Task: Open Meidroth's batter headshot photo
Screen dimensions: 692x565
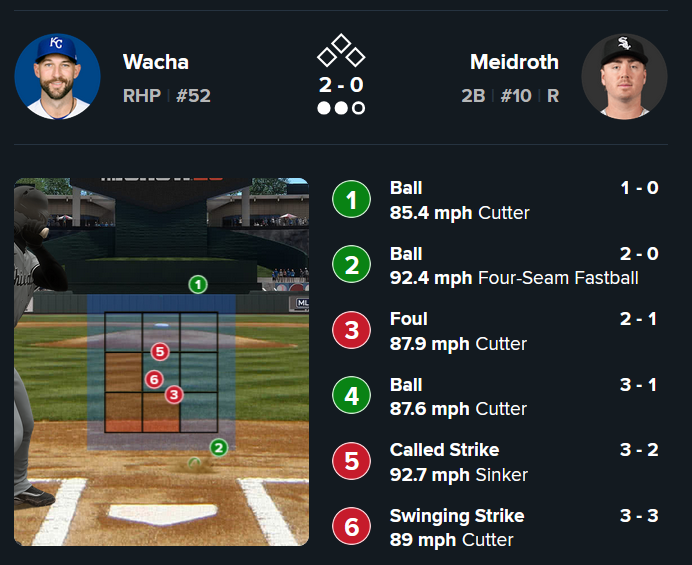Action: click(x=624, y=77)
